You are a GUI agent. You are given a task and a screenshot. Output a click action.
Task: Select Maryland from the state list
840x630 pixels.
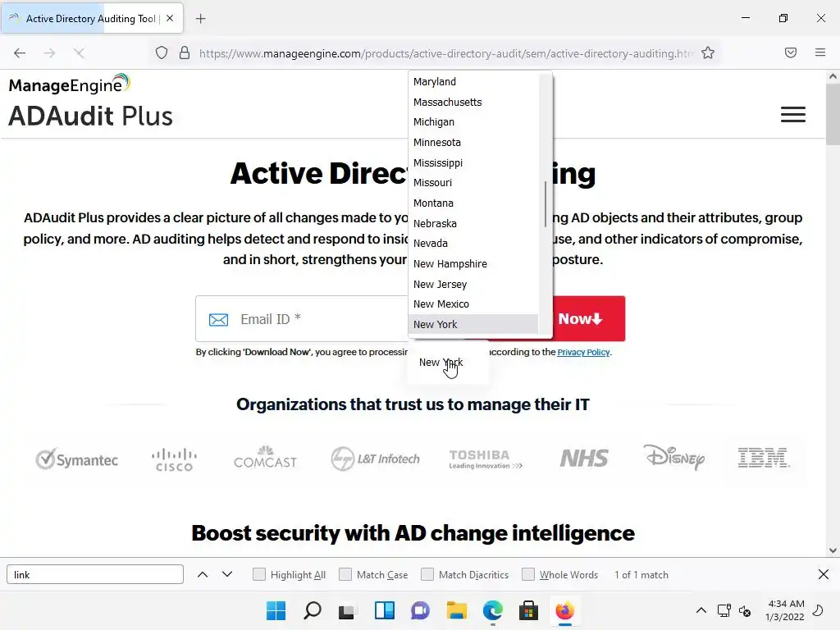(473, 82)
